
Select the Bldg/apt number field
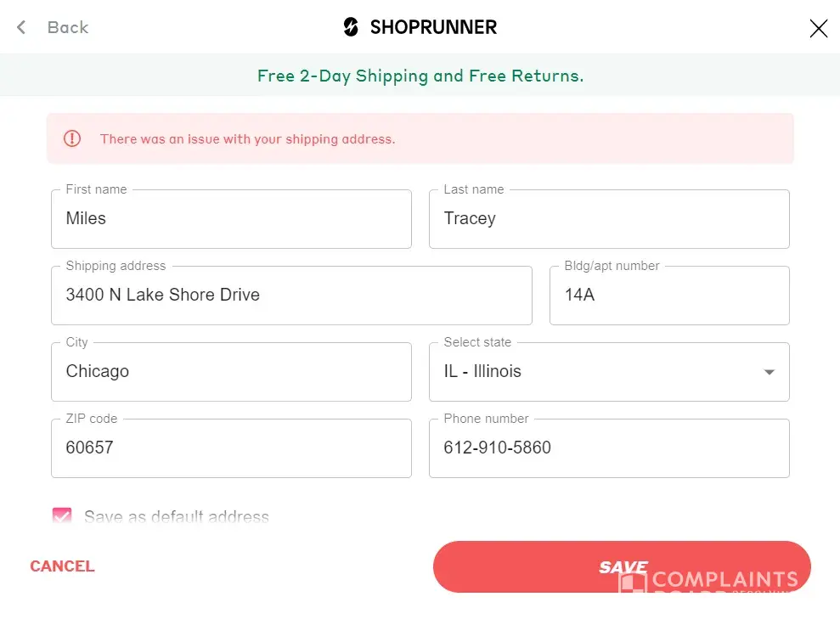click(x=668, y=296)
